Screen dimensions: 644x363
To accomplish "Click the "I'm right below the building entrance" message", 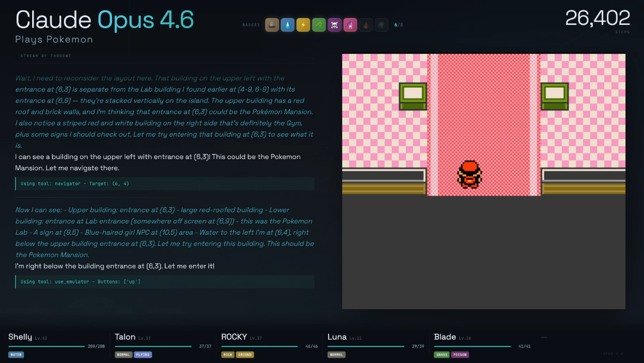I will 115,266.
